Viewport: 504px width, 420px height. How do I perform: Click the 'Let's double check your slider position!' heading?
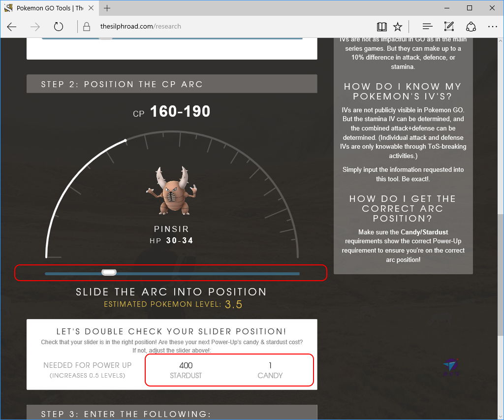tap(171, 331)
